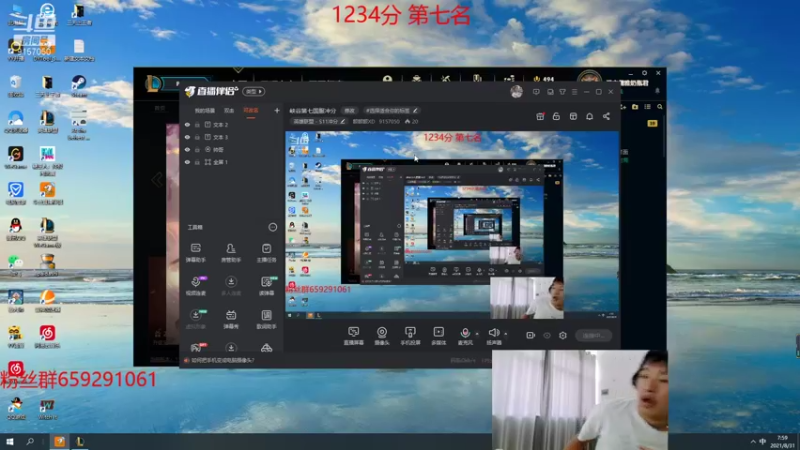The image size is (800, 450).
Task: Click the share icon above the preview
Action: tap(606, 116)
